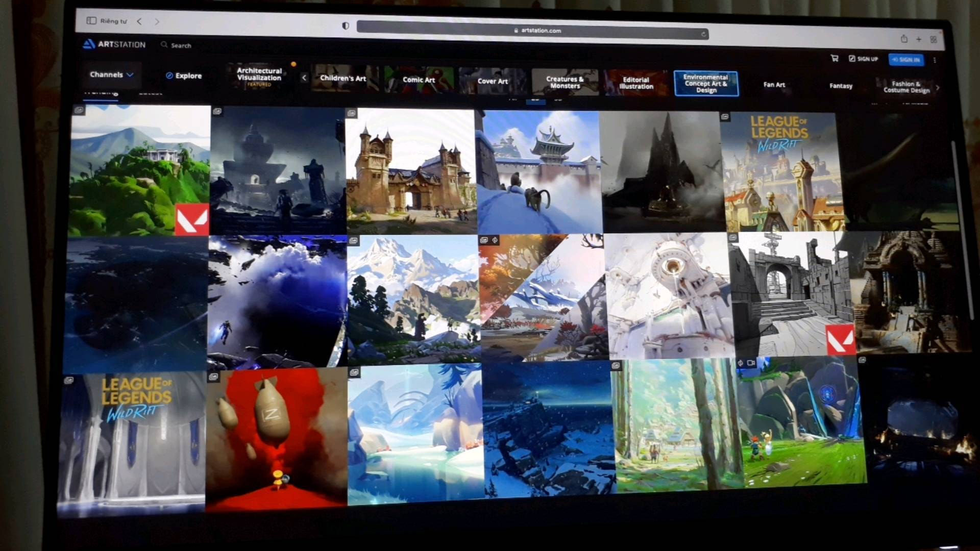Select the Cover Art channel
The image size is (980, 551).
click(x=493, y=81)
